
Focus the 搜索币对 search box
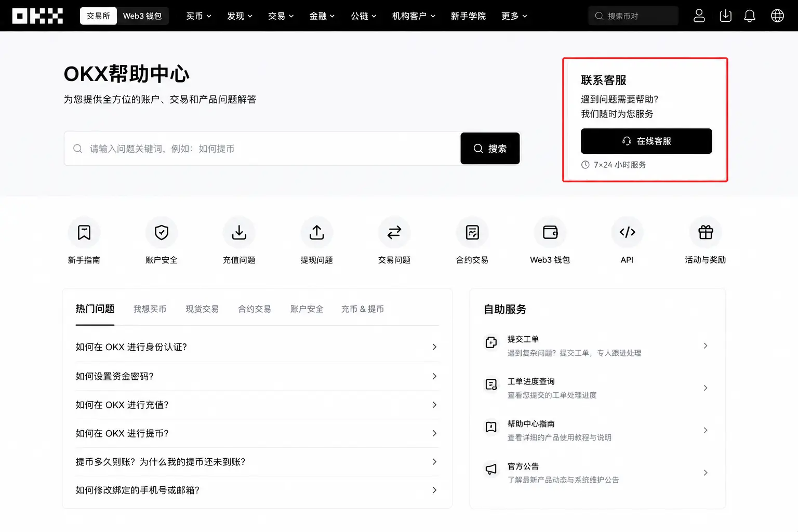tap(633, 16)
